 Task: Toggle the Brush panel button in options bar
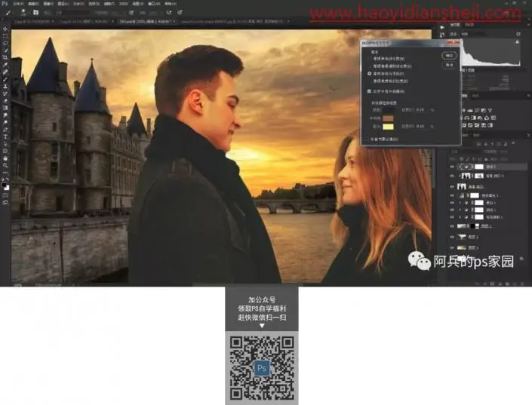(x=35, y=13)
